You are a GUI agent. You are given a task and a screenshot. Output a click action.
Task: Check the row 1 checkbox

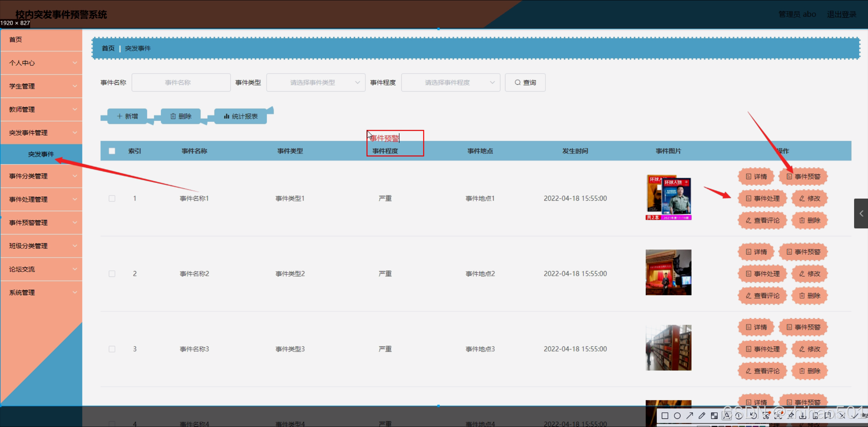[x=112, y=199]
